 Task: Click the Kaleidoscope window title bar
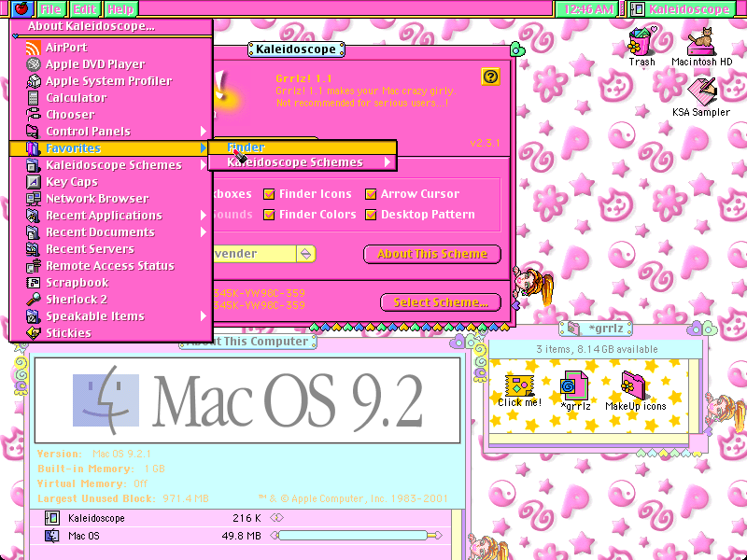click(x=296, y=49)
